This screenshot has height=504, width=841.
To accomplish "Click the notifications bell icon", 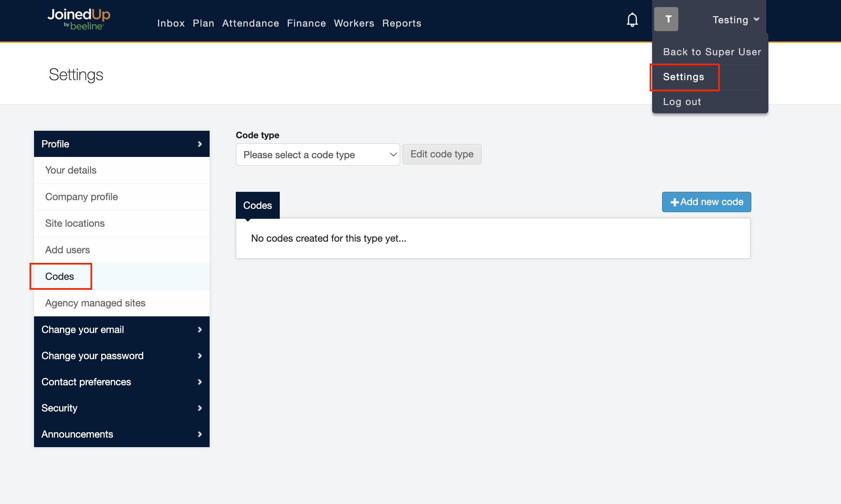I will (x=632, y=20).
